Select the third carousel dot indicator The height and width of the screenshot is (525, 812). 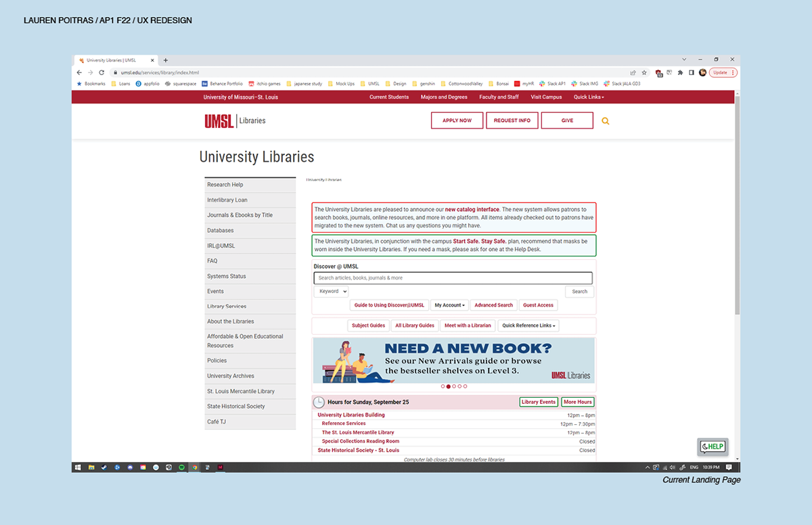click(x=454, y=386)
